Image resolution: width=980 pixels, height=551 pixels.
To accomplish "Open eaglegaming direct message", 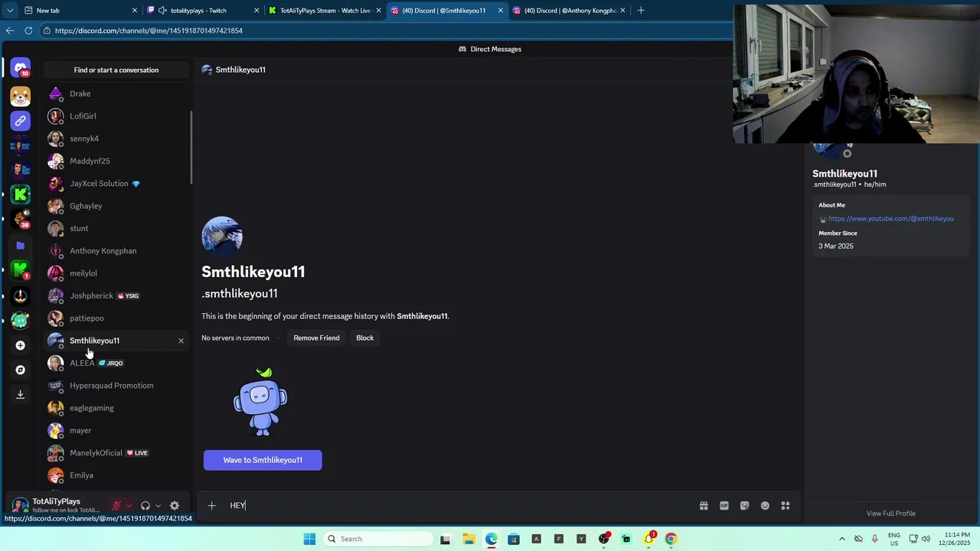I will [x=116, y=408].
